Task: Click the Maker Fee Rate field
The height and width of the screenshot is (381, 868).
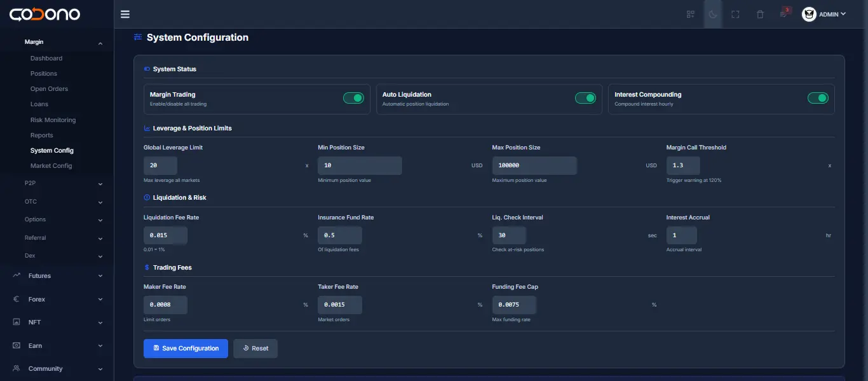Action: coord(165,305)
